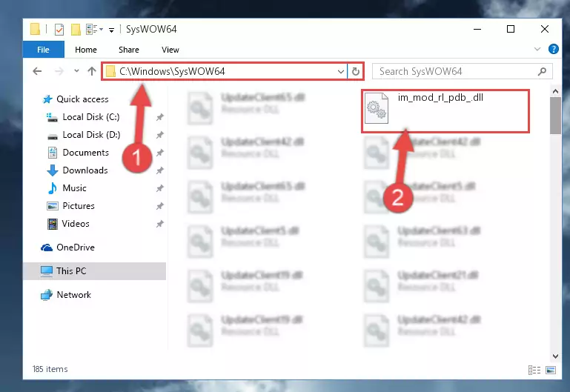570x392 pixels.
Task: Click the folder icon in the address bar
Action: coord(110,72)
